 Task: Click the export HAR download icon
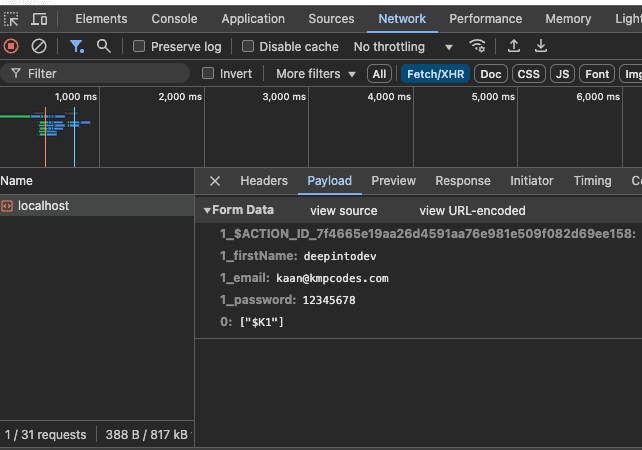click(x=541, y=46)
